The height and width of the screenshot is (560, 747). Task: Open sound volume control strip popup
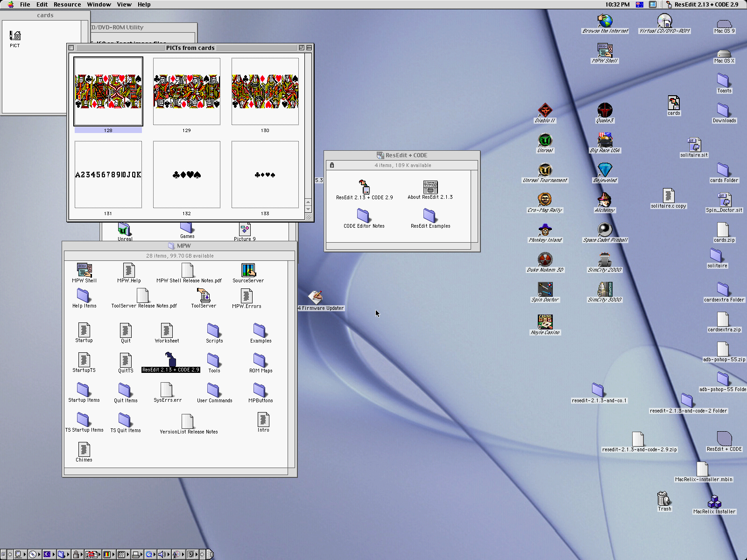click(x=164, y=554)
